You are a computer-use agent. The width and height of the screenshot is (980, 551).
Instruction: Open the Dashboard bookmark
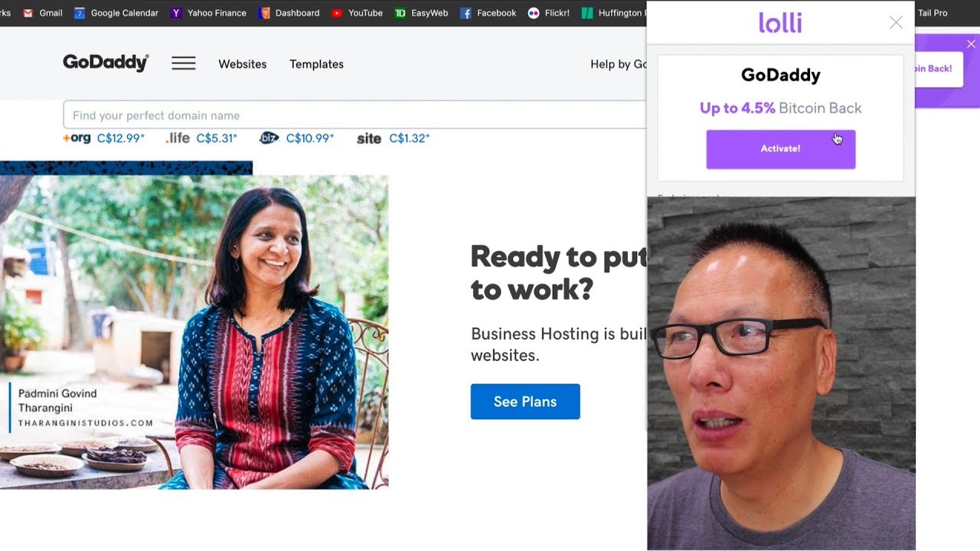pos(289,13)
